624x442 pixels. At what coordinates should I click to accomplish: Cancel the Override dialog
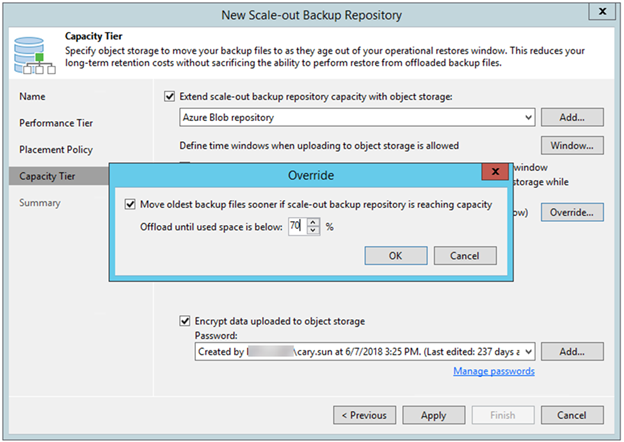coord(465,255)
